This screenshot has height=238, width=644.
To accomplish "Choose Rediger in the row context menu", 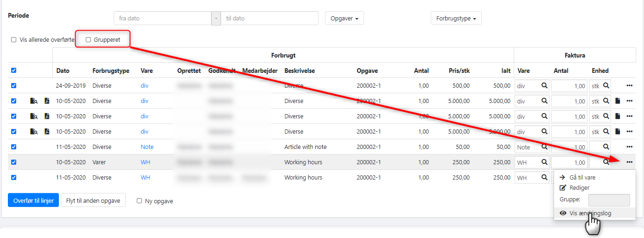I will click(x=579, y=188).
